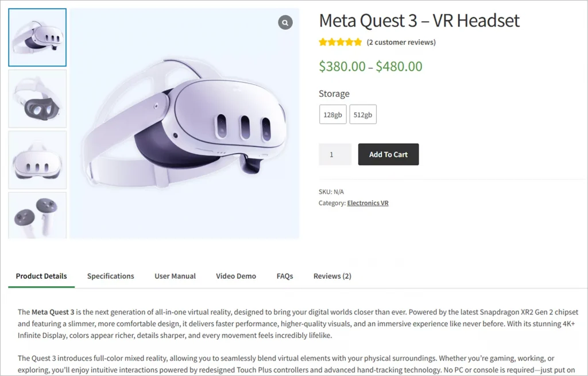Select the headset interior lens thumbnail
588x376 pixels.
point(37,98)
